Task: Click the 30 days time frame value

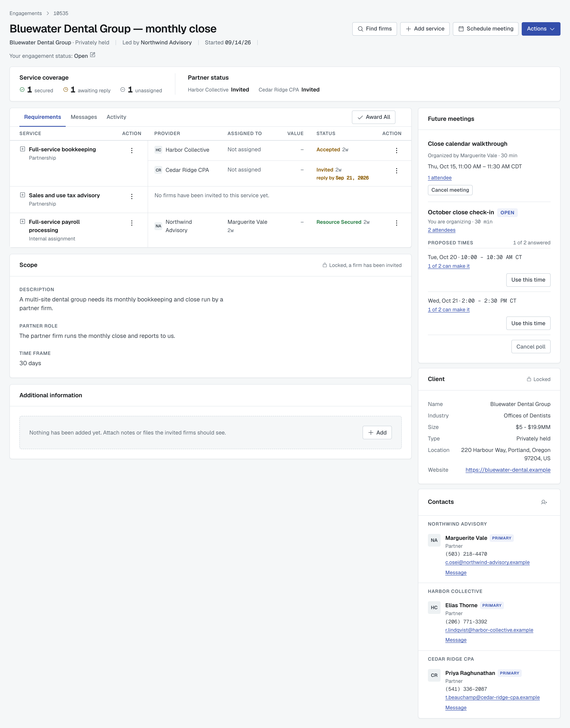Action: pyautogui.click(x=30, y=363)
